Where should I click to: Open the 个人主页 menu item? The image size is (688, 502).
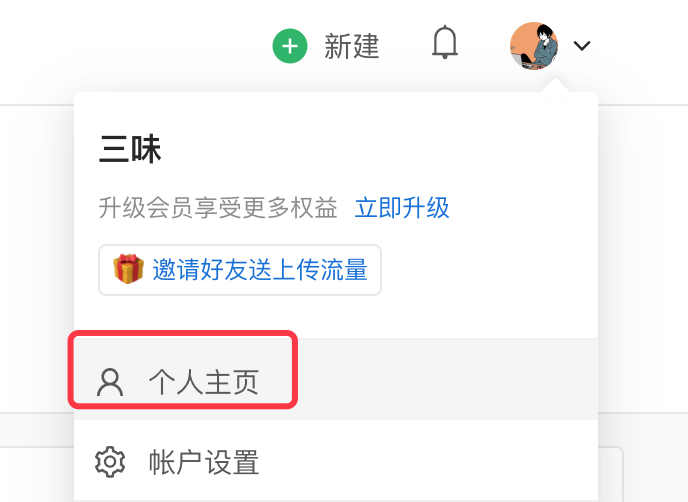click(x=336, y=379)
